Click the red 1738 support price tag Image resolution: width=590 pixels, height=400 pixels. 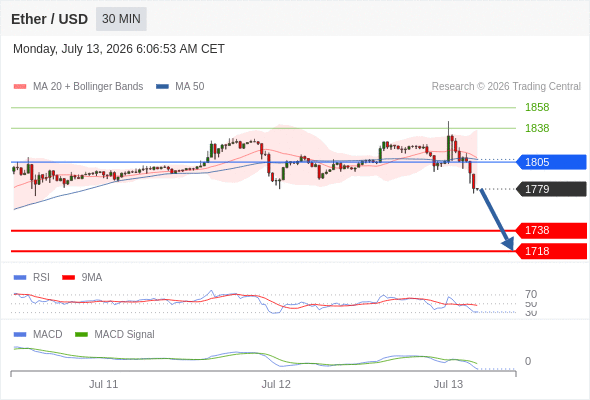point(551,230)
